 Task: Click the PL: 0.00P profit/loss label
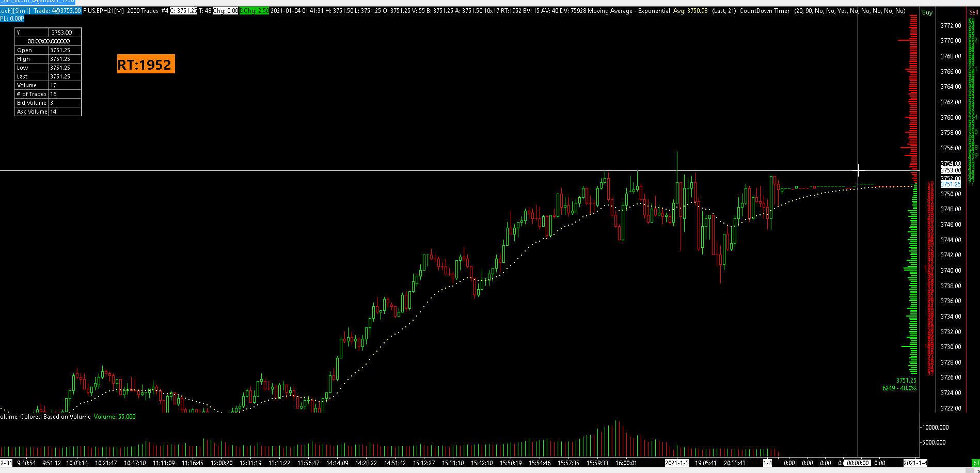point(11,18)
